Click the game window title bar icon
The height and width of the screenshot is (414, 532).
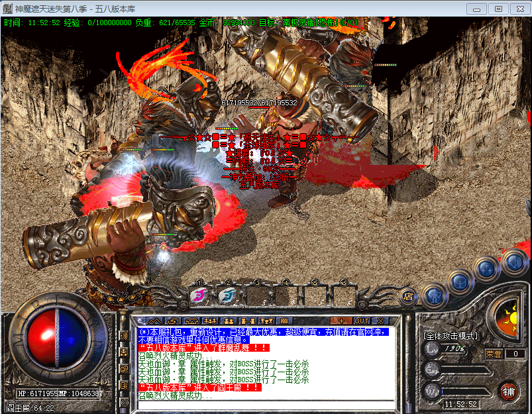(x=7, y=9)
